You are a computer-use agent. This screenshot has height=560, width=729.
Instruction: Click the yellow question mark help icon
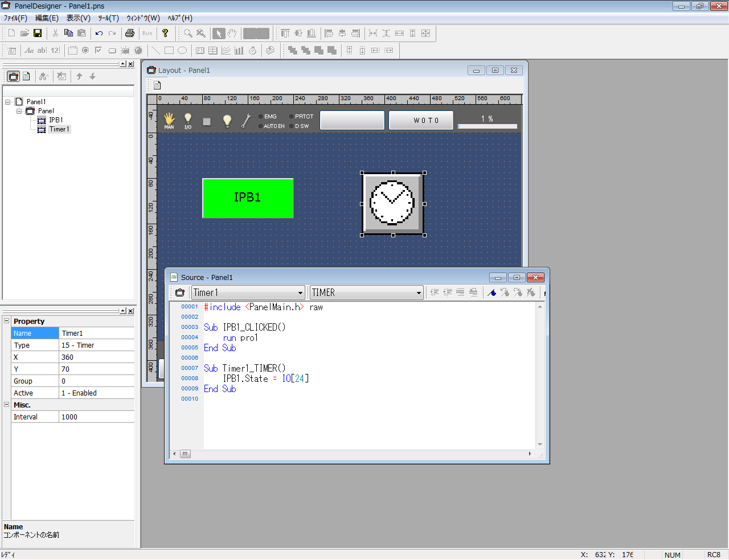click(x=165, y=34)
